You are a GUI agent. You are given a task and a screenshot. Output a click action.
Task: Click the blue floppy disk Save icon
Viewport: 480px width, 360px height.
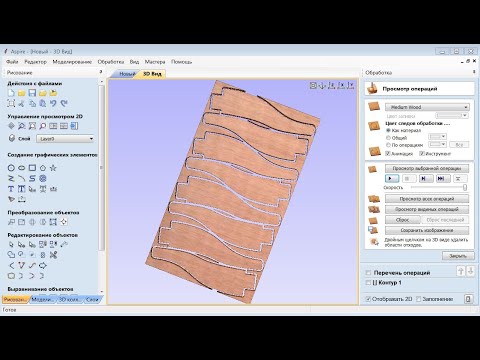pos(32,93)
